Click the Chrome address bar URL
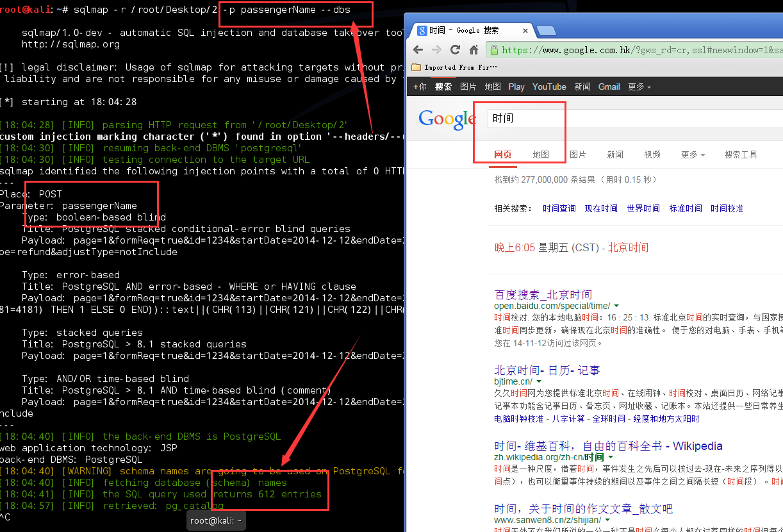This screenshot has height=532, width=783. click(x=641, y=50)
